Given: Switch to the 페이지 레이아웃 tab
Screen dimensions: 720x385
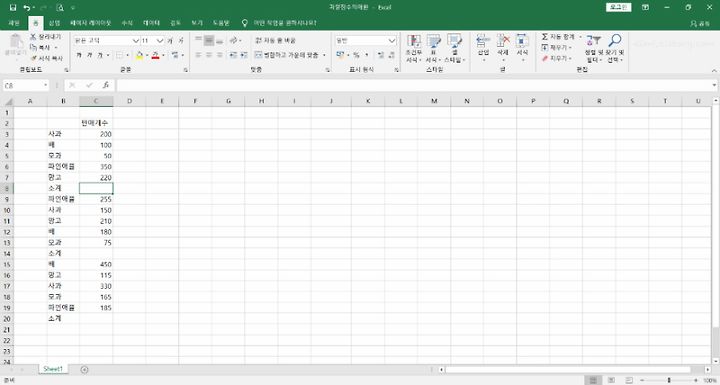Looking at the screenshot, I should tap(90, 23).
